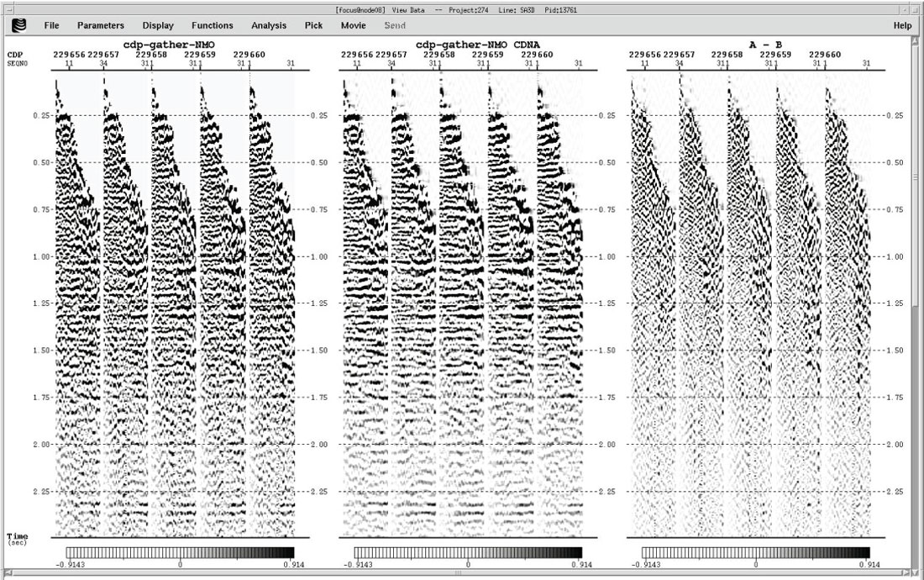Viewport: 924px width, 580px height.
Task: Click the '-0.9143' value under the A - B color bar
Action: coord(647,565)
